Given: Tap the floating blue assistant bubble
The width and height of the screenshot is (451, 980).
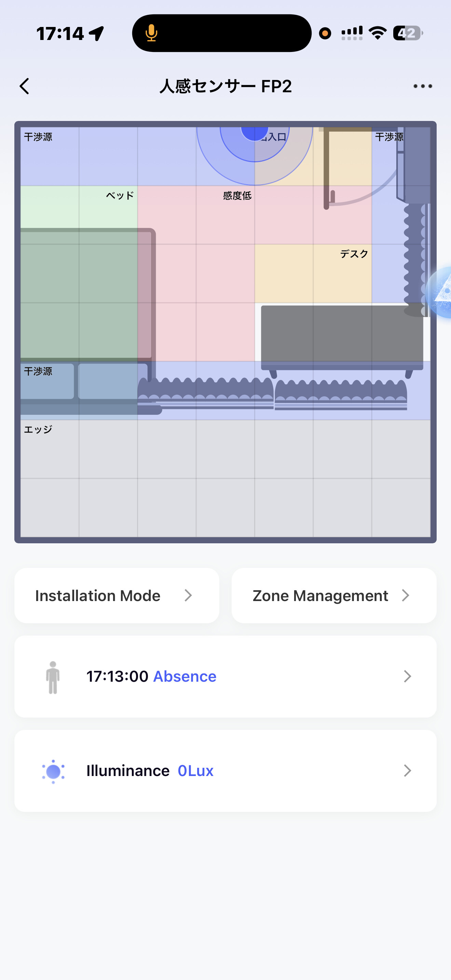Looking at the screenshot, I should coord(441,292).
